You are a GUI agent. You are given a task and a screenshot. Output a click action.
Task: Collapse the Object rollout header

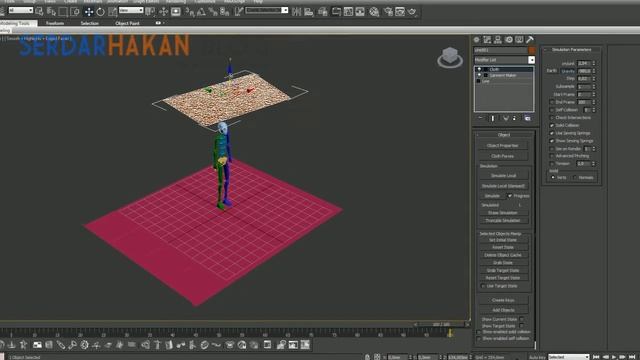(504, 135)
